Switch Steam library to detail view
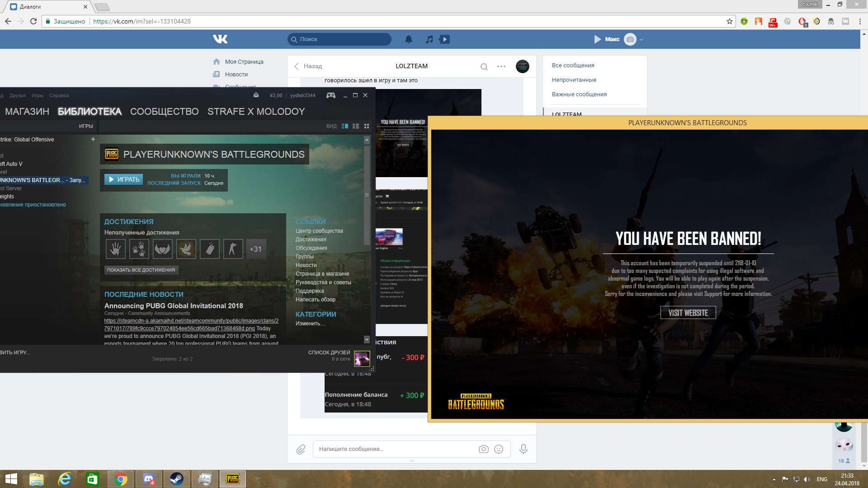Image resolution: width=868 pixels, height=488 pixels. [x=345, y=126]
